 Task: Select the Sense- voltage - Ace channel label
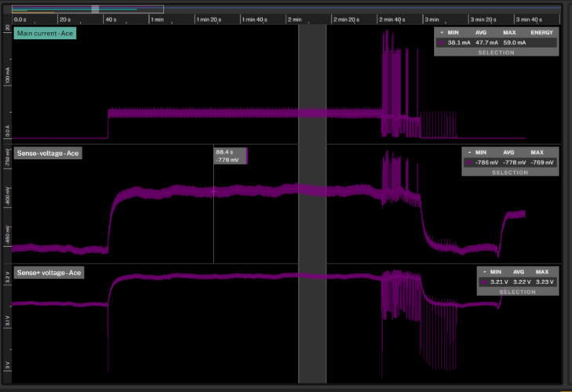[x=49, y=153]
